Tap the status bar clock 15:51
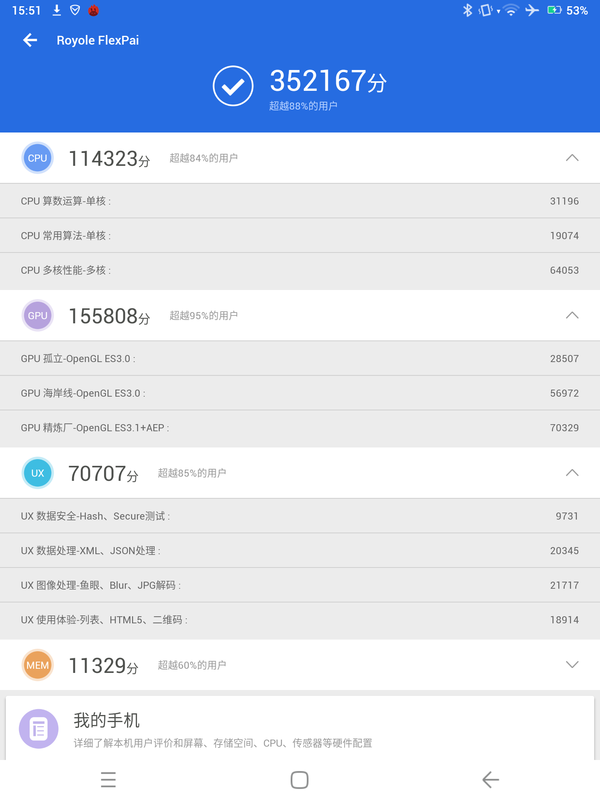600x800 pixels. (x=26, y=10)
